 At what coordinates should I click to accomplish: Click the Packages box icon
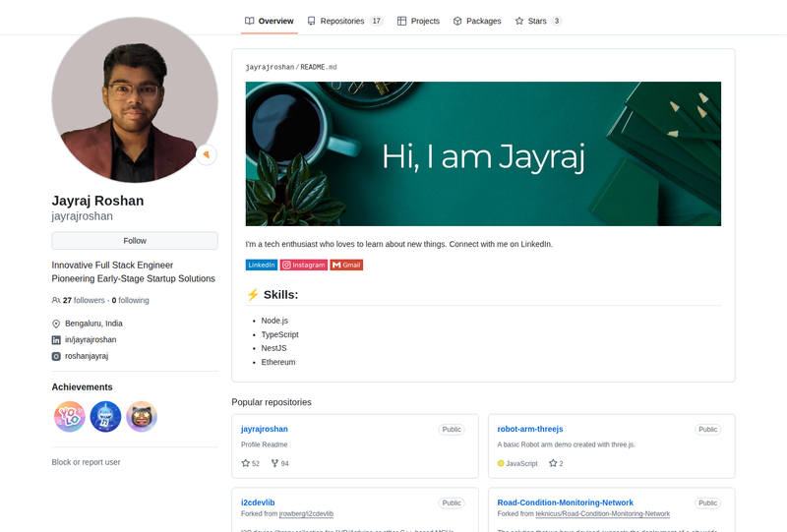click(457, 21)
